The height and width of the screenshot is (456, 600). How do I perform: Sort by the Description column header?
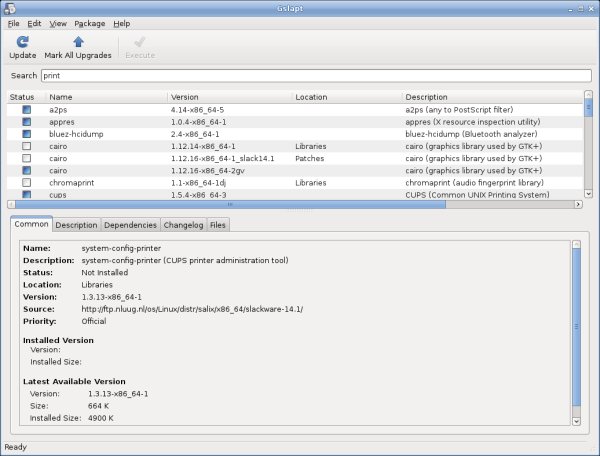click(493, 97)
